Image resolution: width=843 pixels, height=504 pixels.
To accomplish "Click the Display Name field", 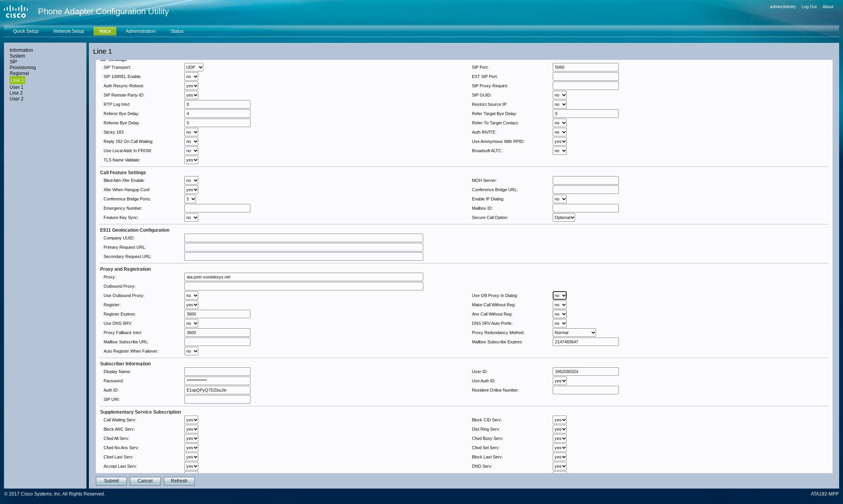I will tap(217, 372).
